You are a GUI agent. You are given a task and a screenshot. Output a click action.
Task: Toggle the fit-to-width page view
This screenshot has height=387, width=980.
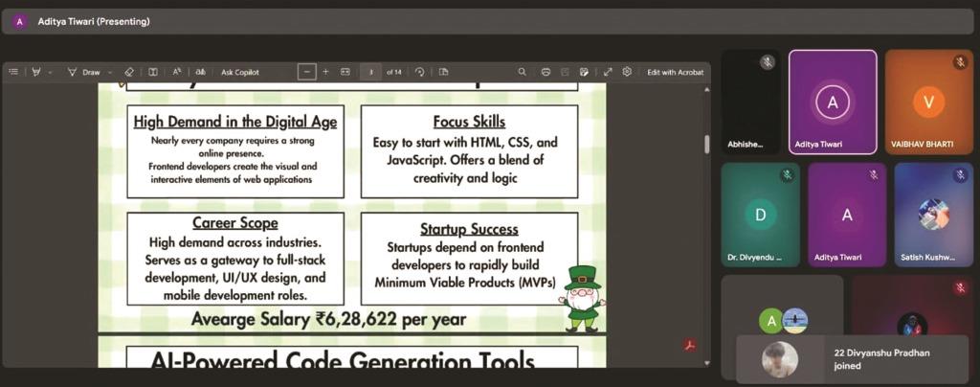pos(345,72)
